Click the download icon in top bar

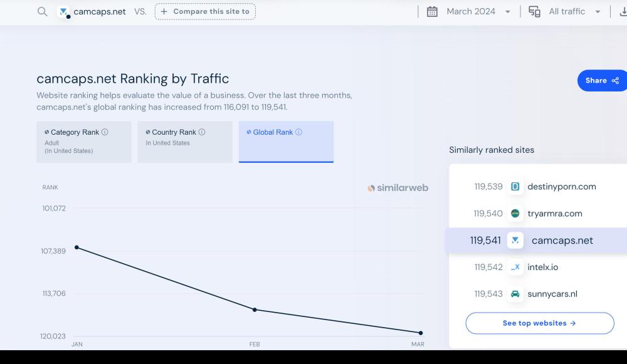pos(623,11)
